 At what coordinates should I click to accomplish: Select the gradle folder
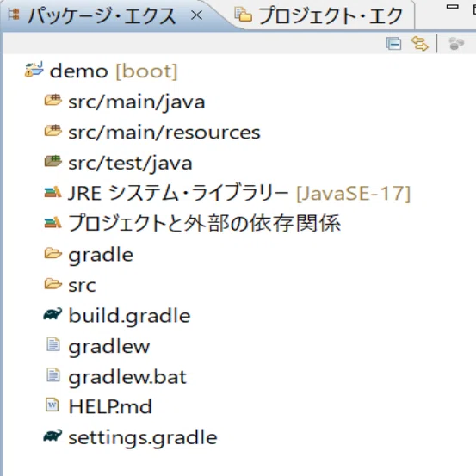(x=101, y=255)
